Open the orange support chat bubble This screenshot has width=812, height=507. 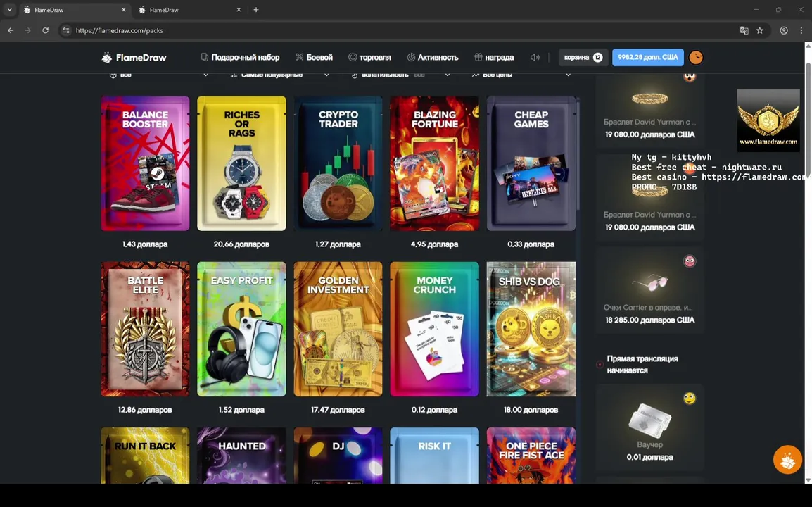(787, 460)
